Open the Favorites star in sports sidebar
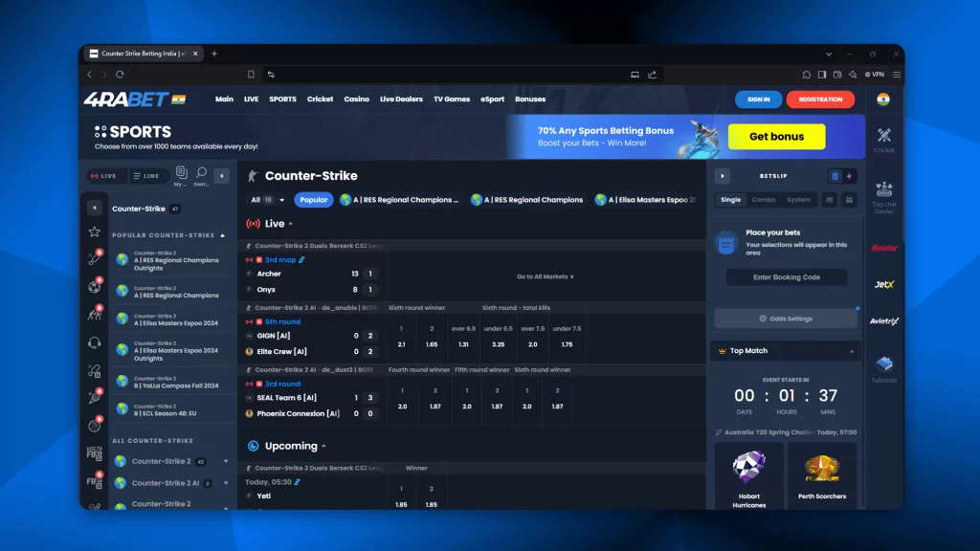This screenshot has width=980, height=551. pos(95,231)
